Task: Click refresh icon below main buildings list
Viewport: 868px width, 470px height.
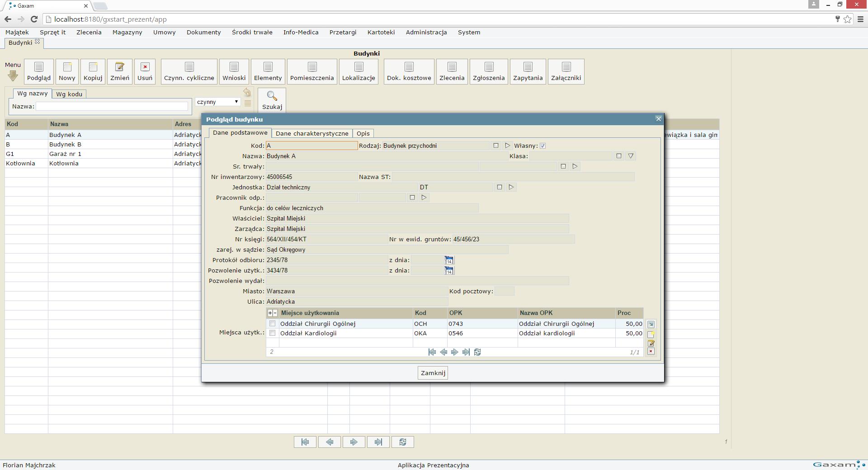Action: click(403, 442)
